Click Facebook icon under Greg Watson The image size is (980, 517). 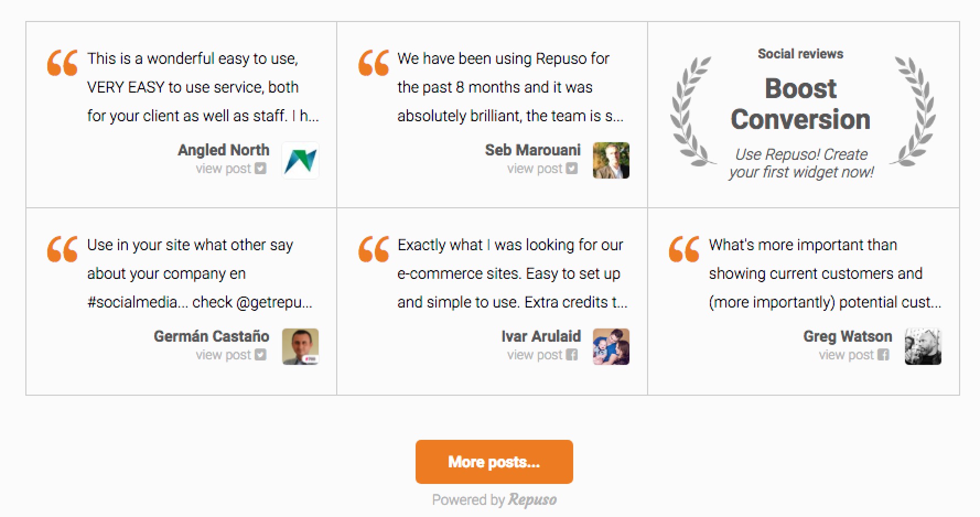[884, 355]
